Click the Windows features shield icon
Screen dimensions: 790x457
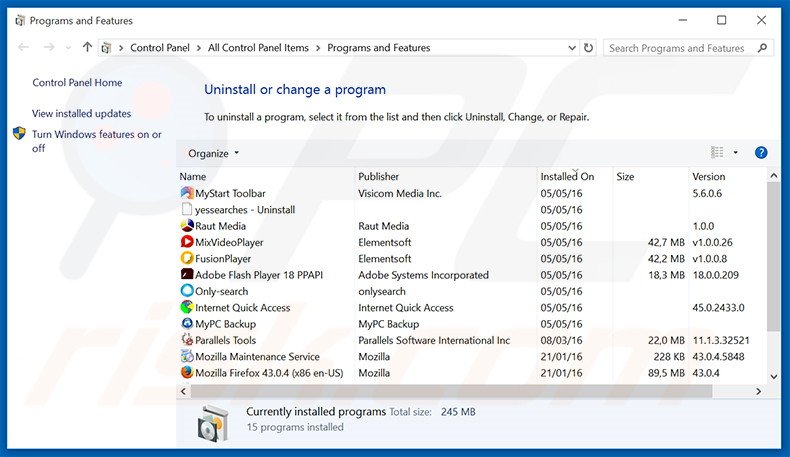pyautogui.click(x=19, y=134)
